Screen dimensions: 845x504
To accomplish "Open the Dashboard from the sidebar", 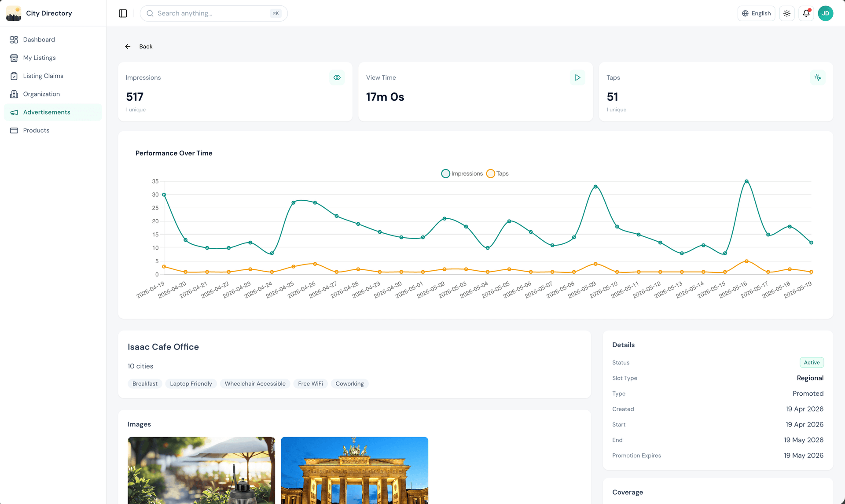I will [x=39, y=39].
